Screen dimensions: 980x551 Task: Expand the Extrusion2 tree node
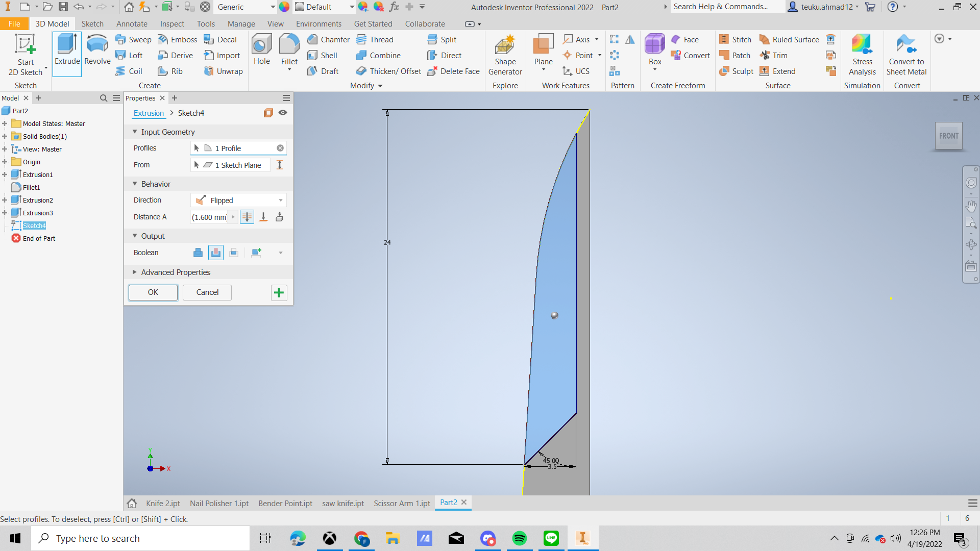[x=5, y=201]
